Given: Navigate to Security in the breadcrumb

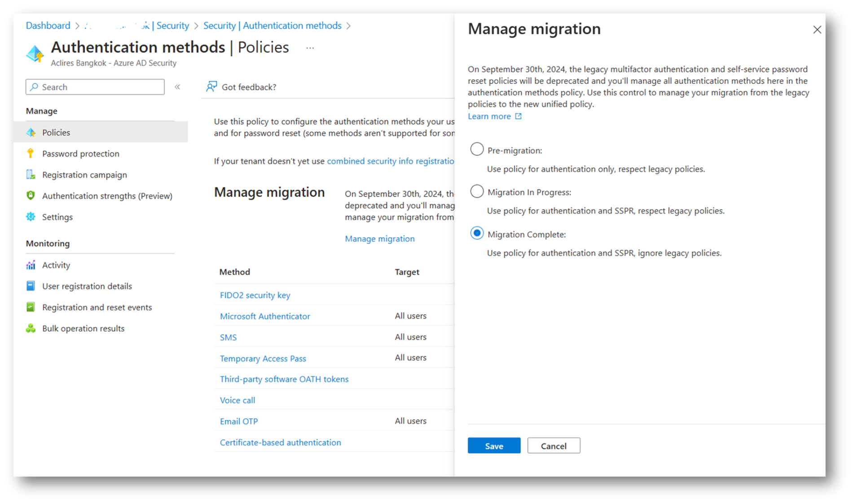Looking at the screenshot, I should point(173,26).
